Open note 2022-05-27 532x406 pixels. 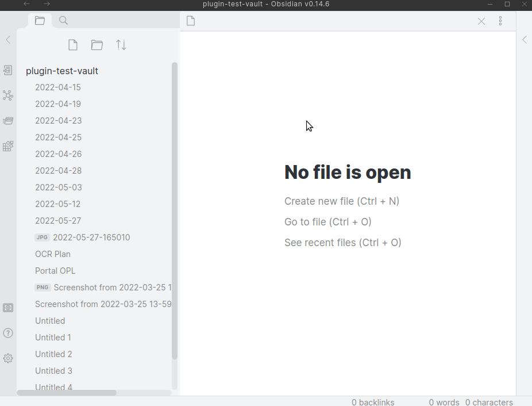point(58,220)
